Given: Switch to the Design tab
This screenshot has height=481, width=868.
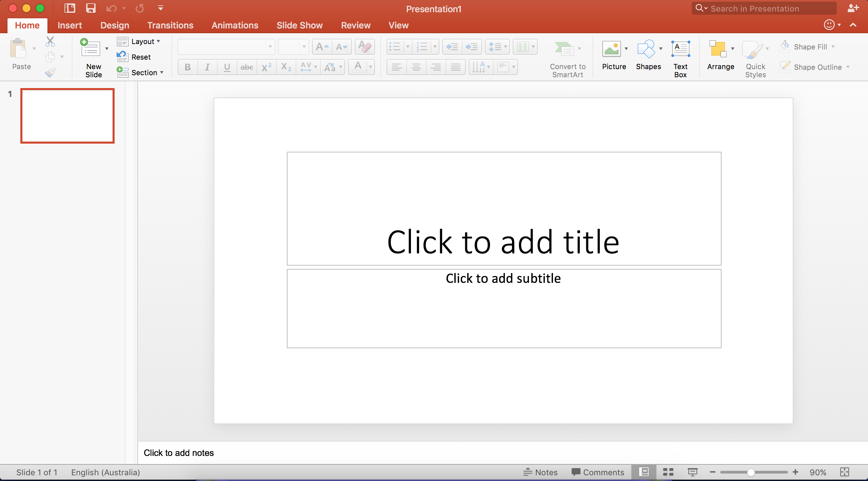Looking at the screenshot, I should [x=115, y=25].
